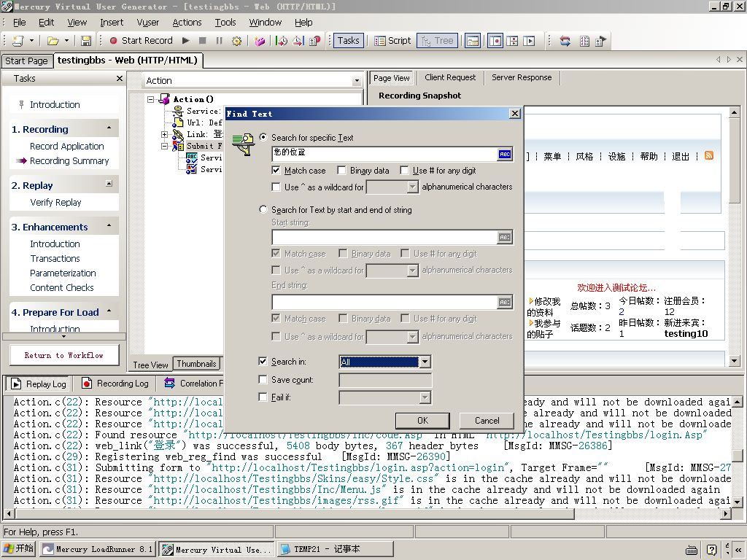This screenshot has width=747, height=560.
Task: Open the Action dropdown above tree
Action: 356,81
